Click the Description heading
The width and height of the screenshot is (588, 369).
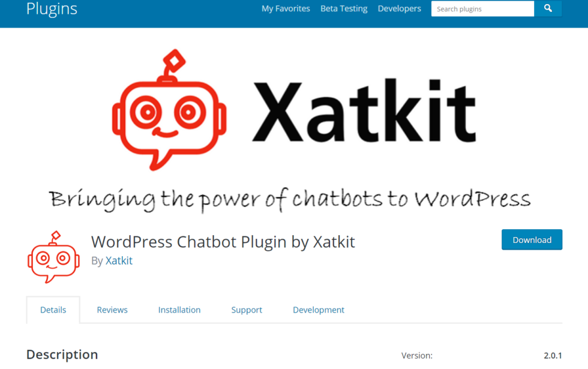tap(62, 355)
